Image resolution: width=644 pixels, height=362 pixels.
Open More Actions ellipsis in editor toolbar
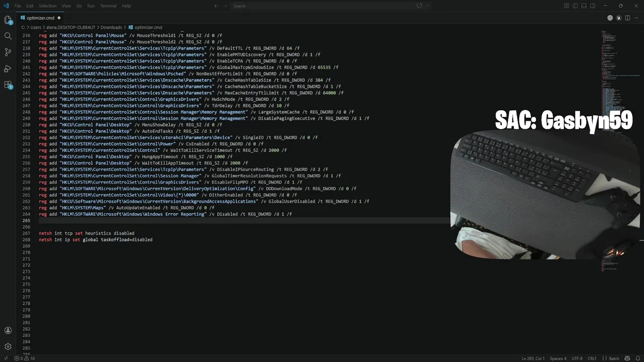[636, 18]
